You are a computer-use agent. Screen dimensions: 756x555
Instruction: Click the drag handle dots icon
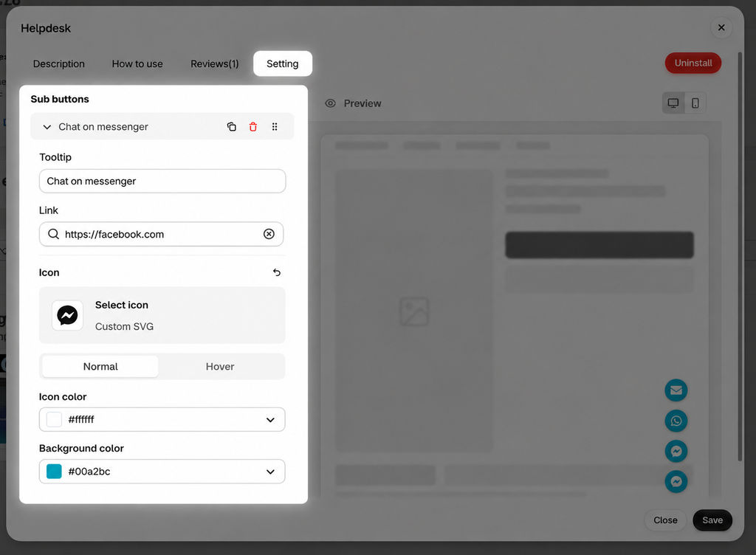[275, 127]
